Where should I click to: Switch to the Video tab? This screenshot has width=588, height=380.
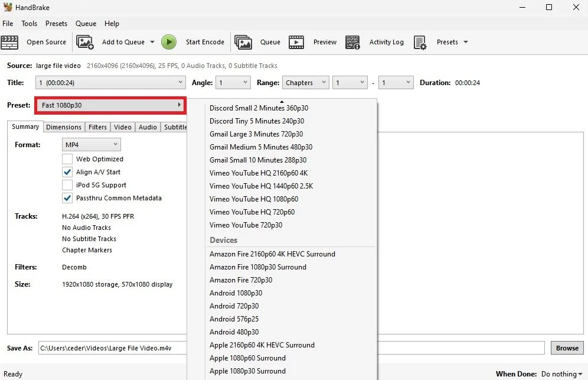click(x=122, y=126)
